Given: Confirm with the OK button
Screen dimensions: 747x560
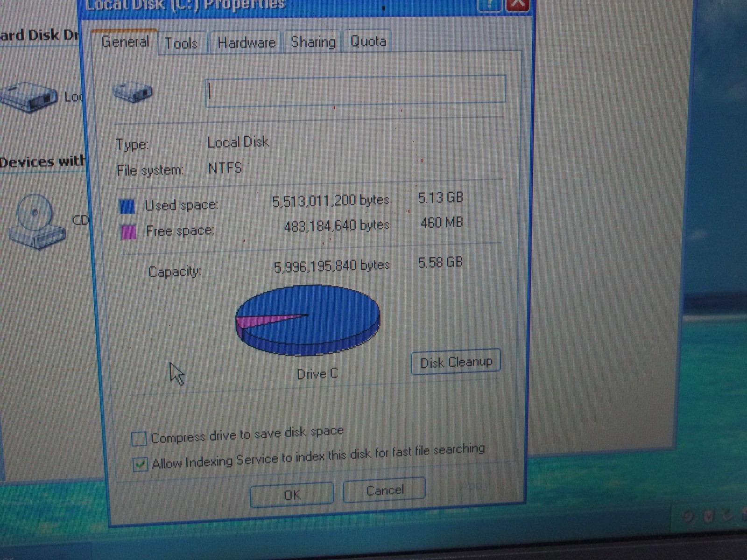Looking at the screenshot, I should click(x=292, y=495).
